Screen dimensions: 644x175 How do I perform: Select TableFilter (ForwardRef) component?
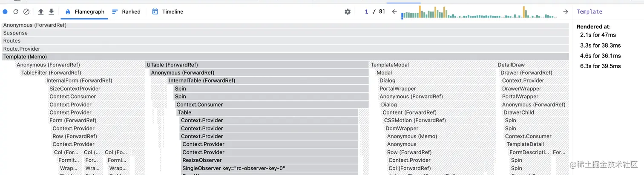[82, 73]
